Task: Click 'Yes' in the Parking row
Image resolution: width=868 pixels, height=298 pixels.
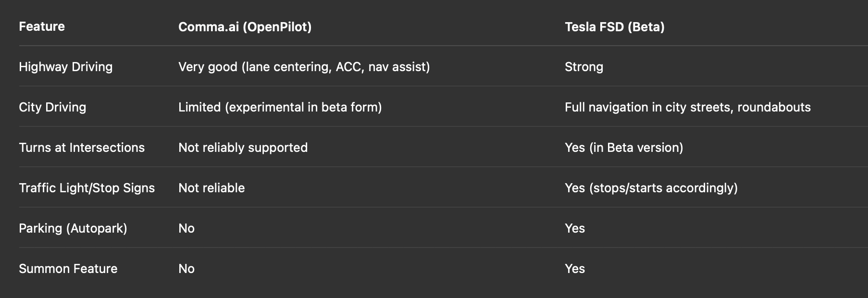Action: pos(575,228)
